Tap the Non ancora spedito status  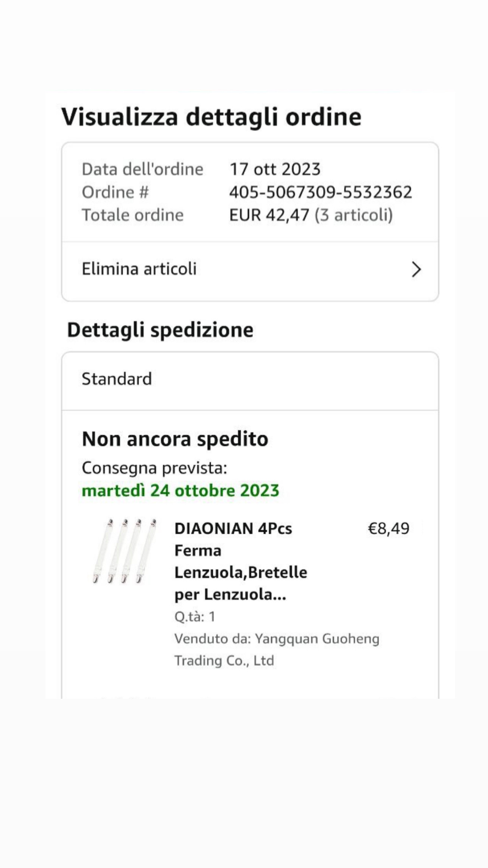click(x=175, y=439)
